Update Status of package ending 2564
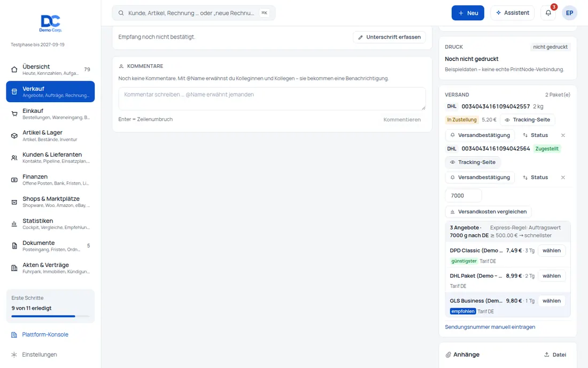 coord(535,178)
